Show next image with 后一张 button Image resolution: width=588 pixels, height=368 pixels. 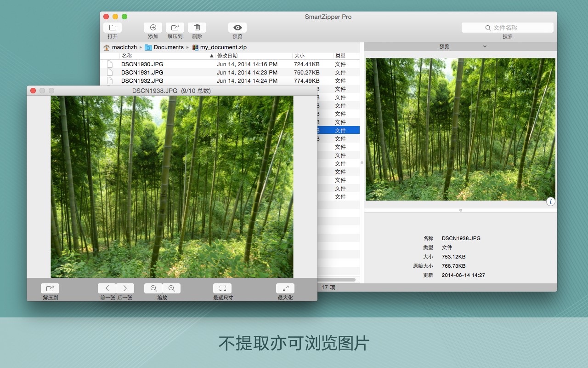click(124, 288)
